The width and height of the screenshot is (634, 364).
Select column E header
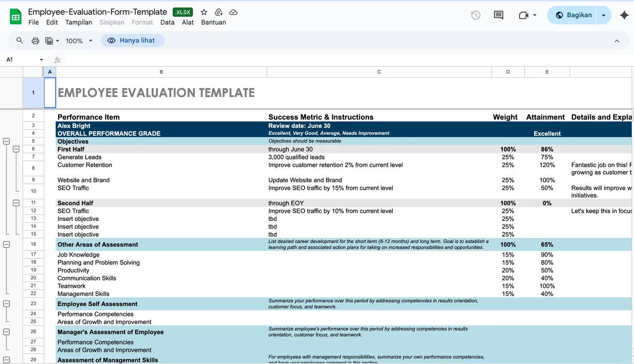(547, 72)
